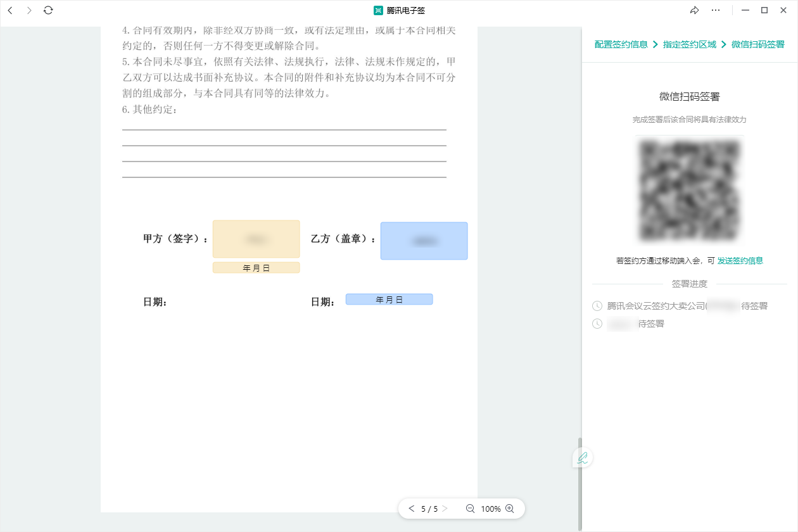The height and width of the screenshot is (532, 798).
Task: Click the 100% zoom level
Action: coord(491,509)
